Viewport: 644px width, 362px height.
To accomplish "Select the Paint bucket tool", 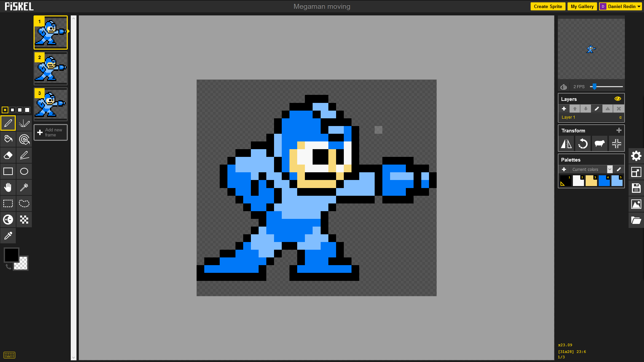I will (8, 139).
